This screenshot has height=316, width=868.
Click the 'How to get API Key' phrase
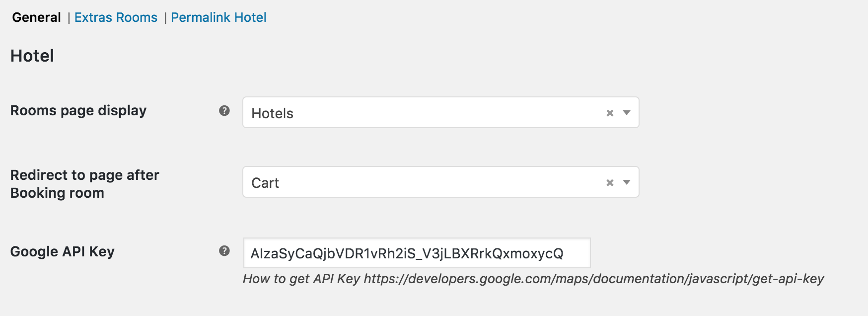(301, 279)
